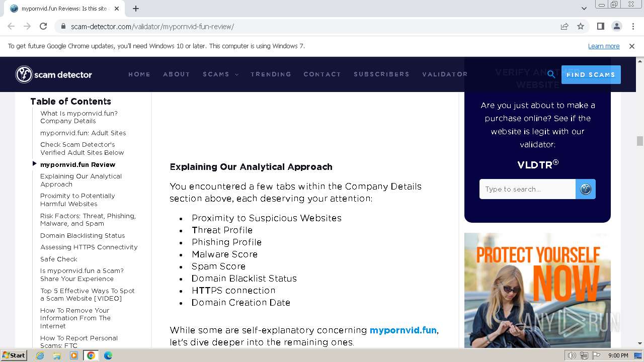This screenshot has width=644, height=362.
Task: Jump to Explaining Our Analytical Approach
Action: pos(81,180)
